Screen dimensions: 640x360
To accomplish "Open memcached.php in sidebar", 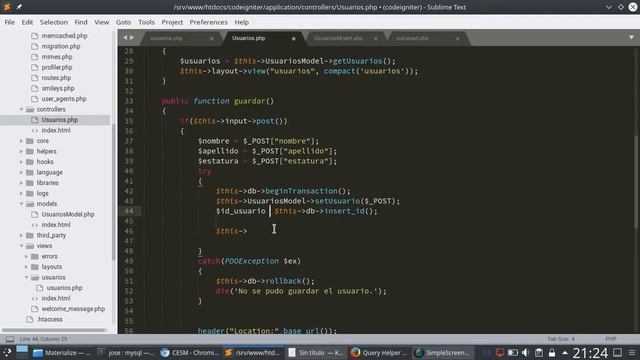I will [x=64, y=36].
